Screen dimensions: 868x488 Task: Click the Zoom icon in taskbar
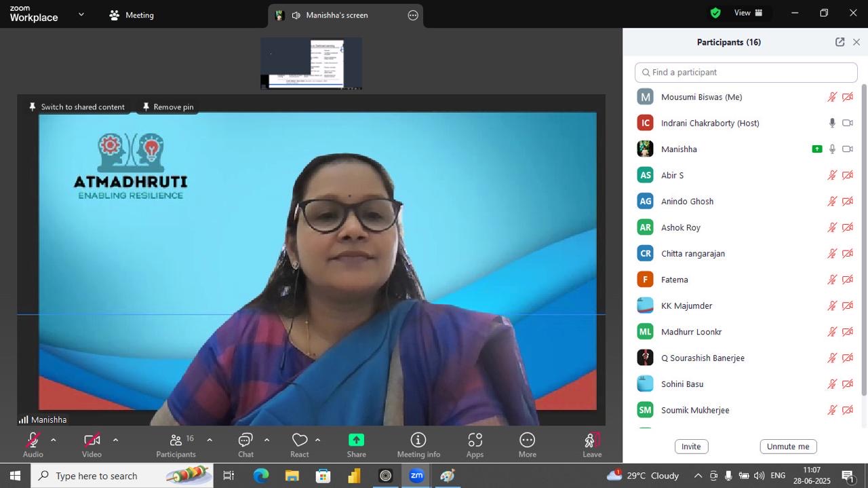click(416, 476)
